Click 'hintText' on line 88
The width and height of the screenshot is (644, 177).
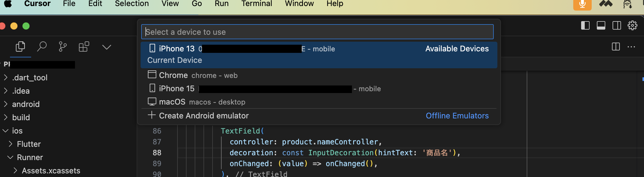coord(395,153)
